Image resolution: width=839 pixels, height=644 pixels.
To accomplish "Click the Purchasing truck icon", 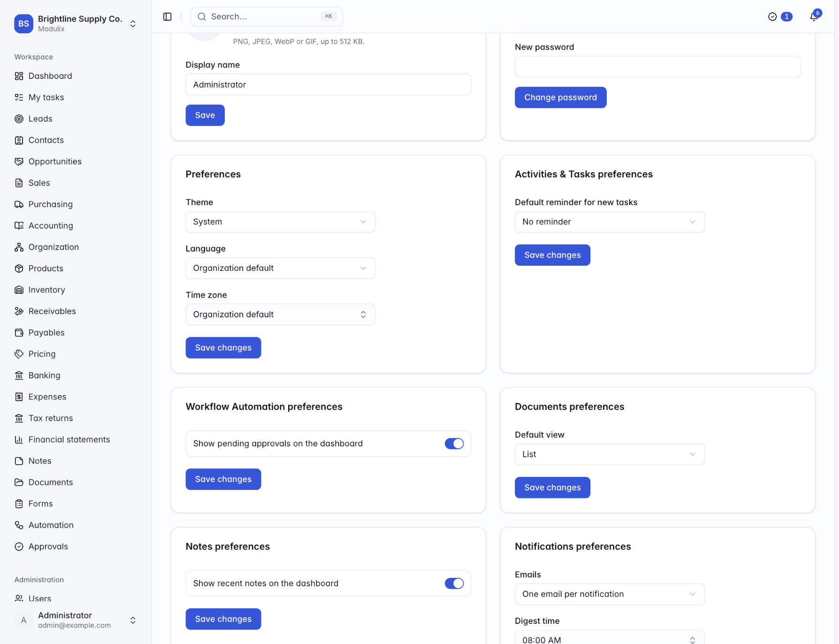I will [x=19, y=204].
